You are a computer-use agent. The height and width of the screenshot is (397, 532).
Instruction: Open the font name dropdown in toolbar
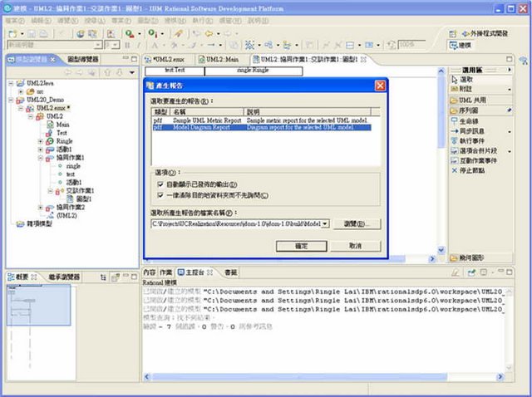[98, 45]
